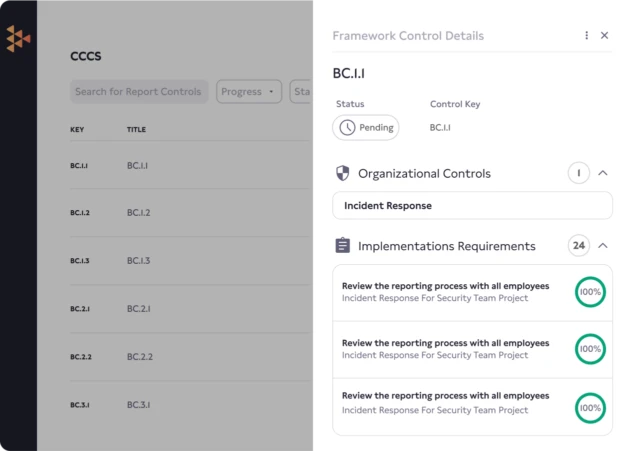Viewport: 630px width, 451px height.
Task: Click the Implementations Requirements clipboard icon
Action: pos(343,246)
